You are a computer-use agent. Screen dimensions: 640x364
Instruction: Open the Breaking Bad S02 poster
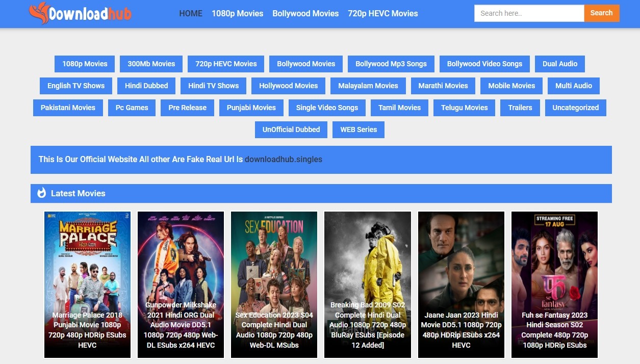[x=368, y=284]
